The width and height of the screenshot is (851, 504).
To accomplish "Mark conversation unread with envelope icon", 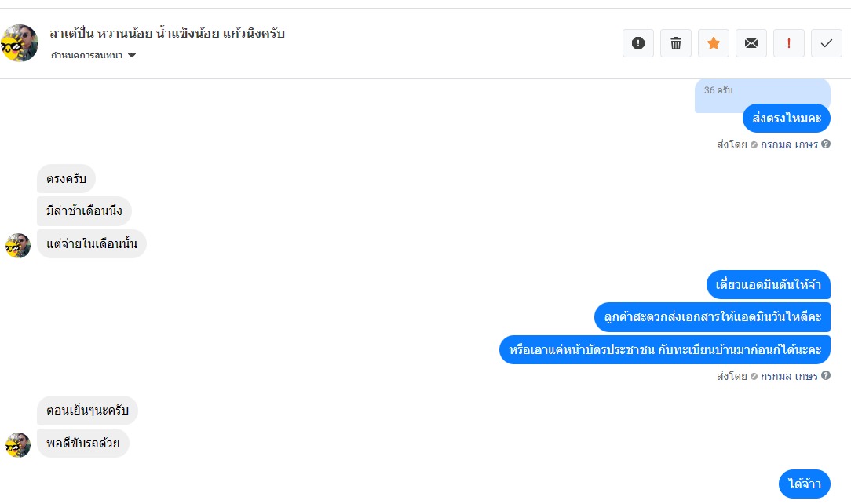I will tap(751, 43).
